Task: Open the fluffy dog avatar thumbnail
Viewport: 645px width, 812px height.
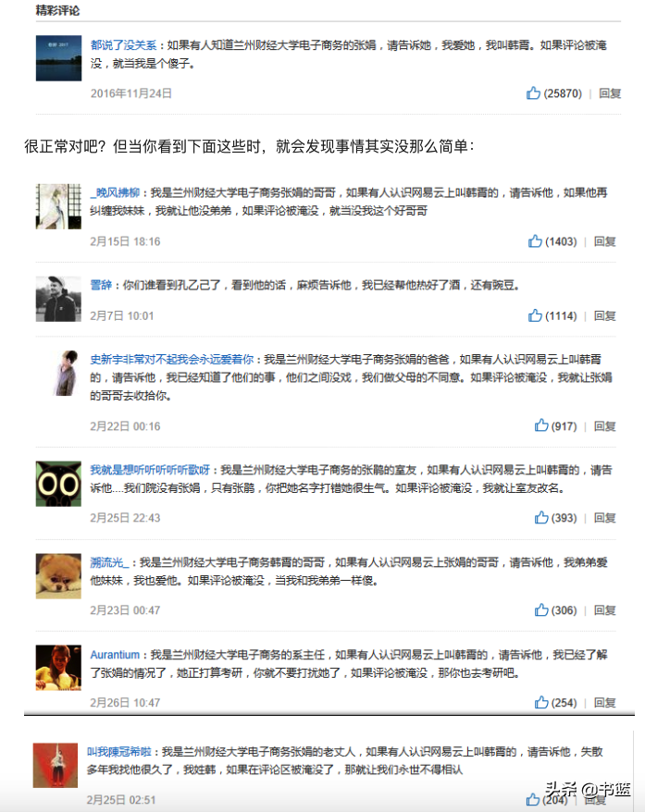Action: (x=58, y=576)
